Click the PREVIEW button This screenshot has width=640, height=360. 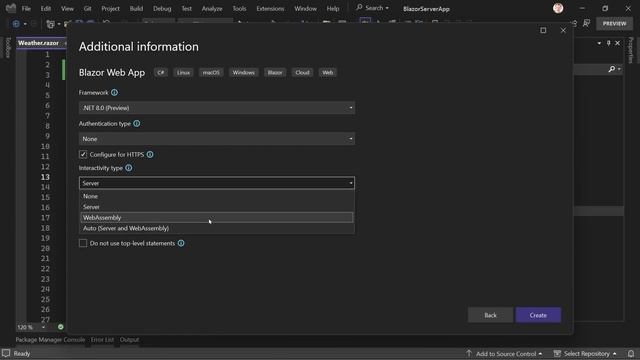coord(614,24)
